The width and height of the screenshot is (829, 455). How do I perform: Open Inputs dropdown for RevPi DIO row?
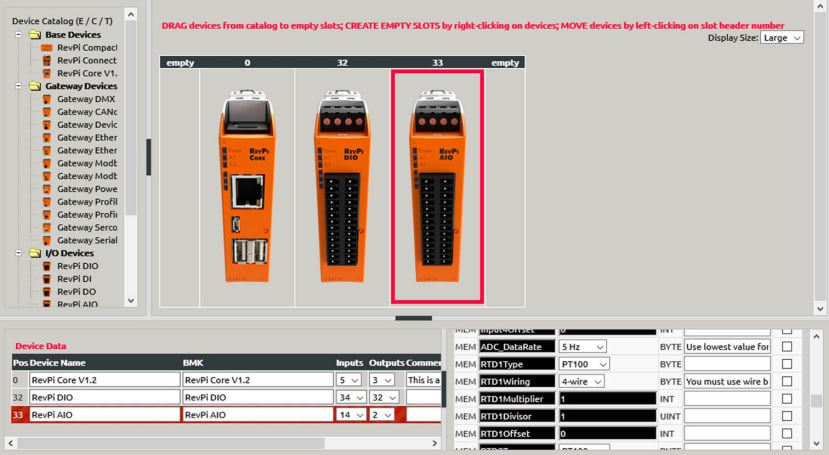[352, 397]
